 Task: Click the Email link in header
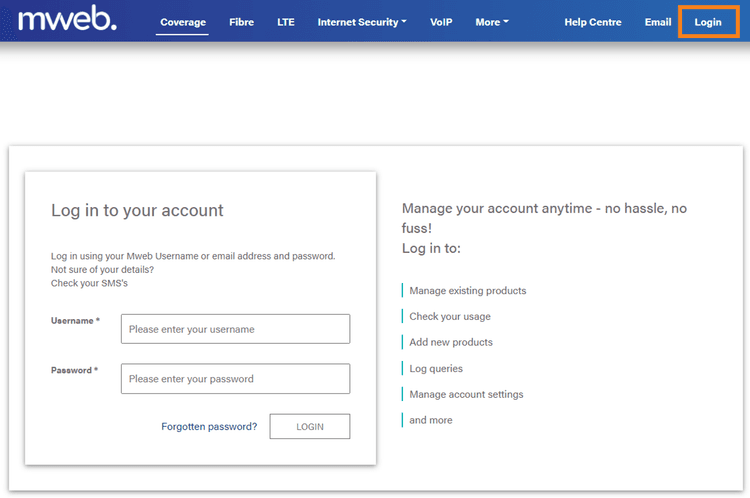tap(658, 22)
